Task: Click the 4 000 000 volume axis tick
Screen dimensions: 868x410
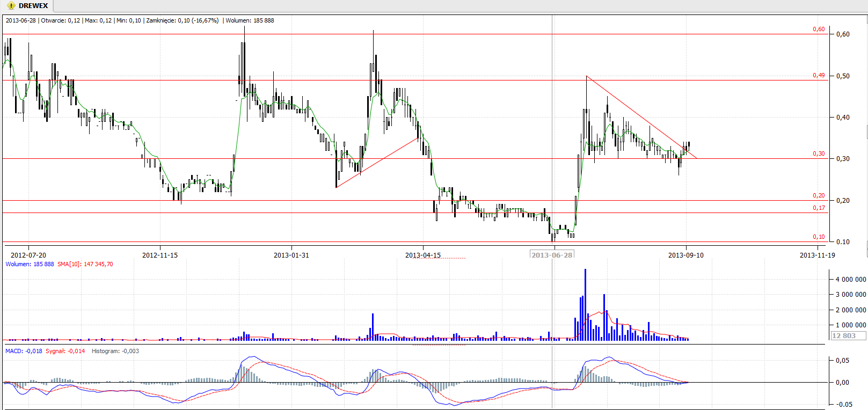Action: point(851,279)
